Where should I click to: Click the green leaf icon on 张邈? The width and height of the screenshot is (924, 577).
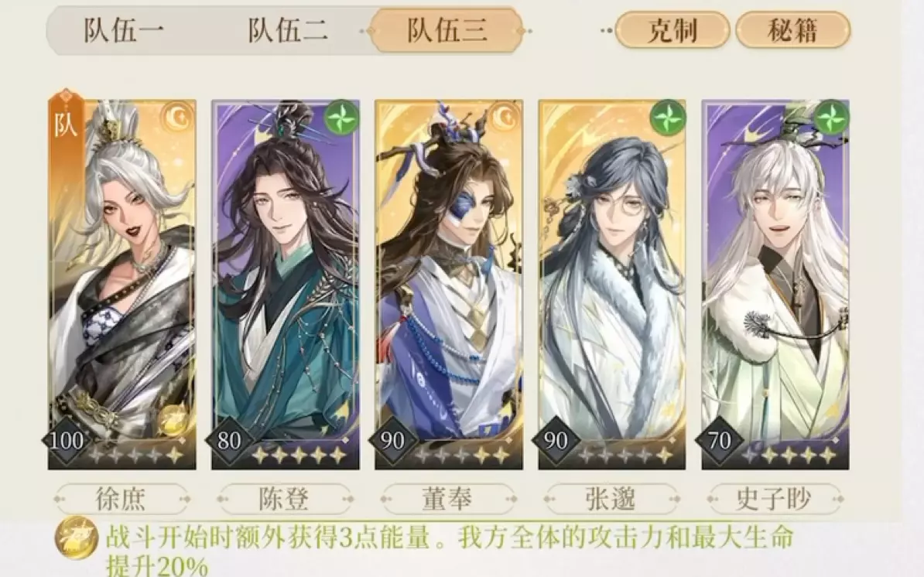point(667,118)
